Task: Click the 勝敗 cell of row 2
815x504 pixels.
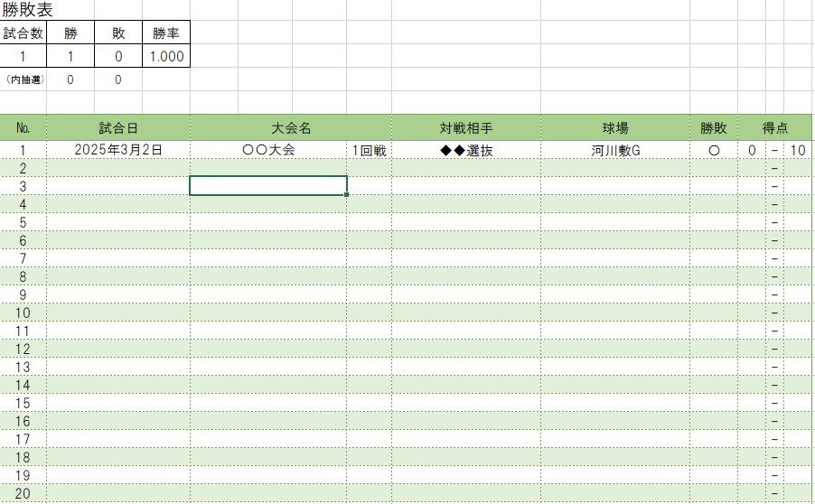Action: pos(714,168)
